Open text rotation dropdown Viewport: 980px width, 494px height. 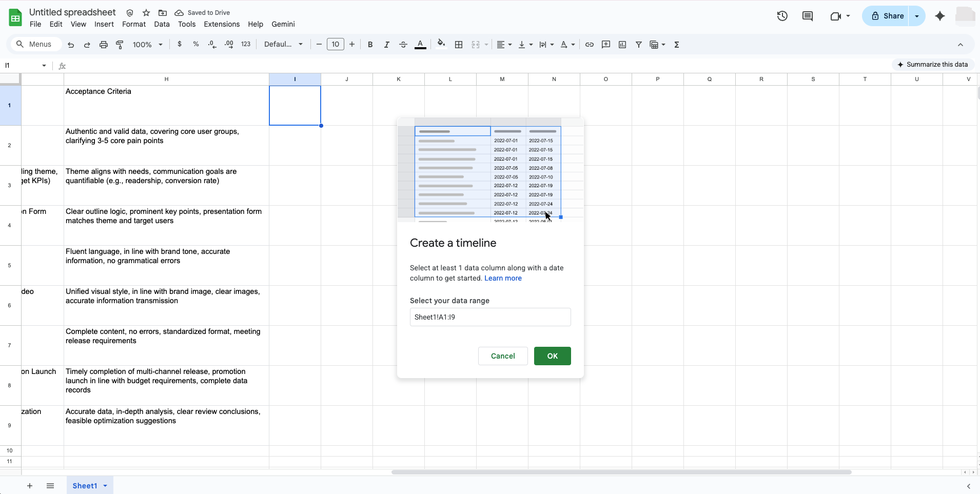[567, 45]
